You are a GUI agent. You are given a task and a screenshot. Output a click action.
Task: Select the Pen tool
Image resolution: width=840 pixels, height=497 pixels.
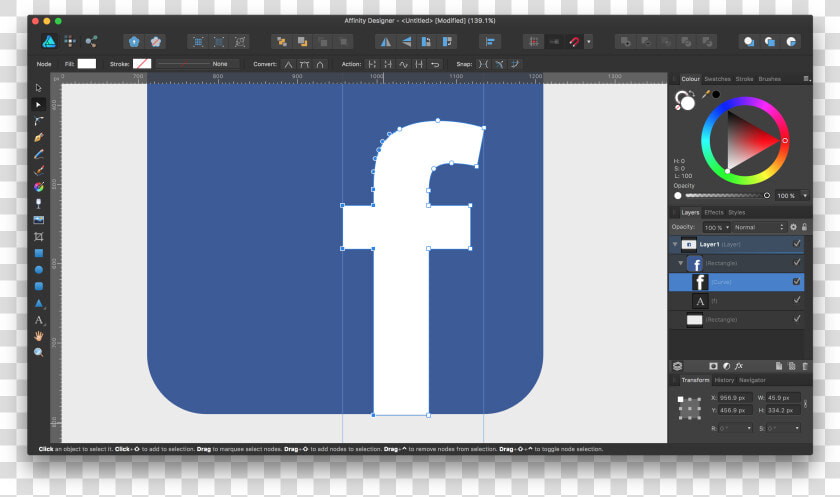coord(39,138)
